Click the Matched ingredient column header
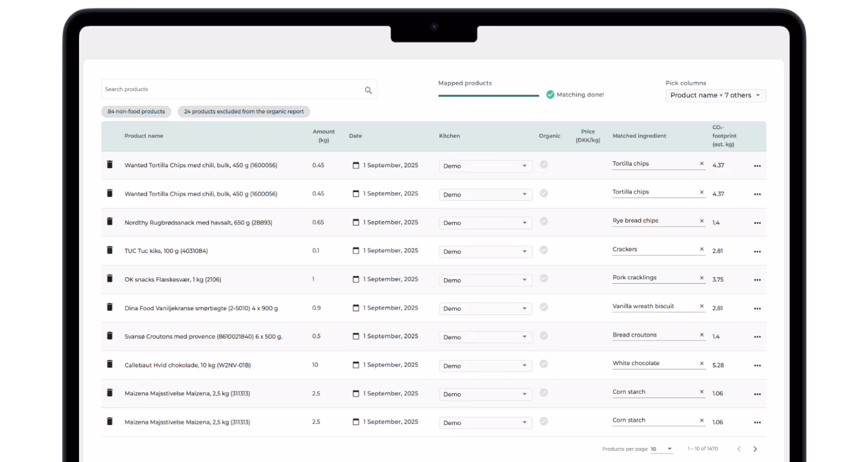 (639, 136)
